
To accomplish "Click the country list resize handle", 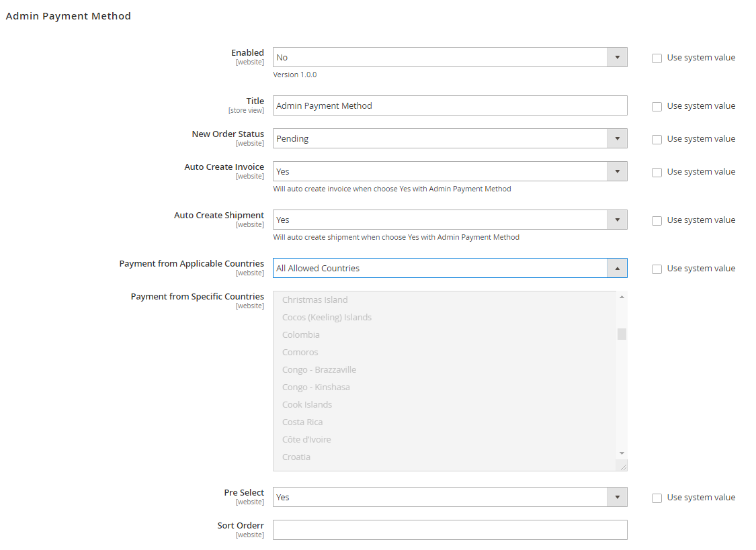I will [x=622, y=465].
